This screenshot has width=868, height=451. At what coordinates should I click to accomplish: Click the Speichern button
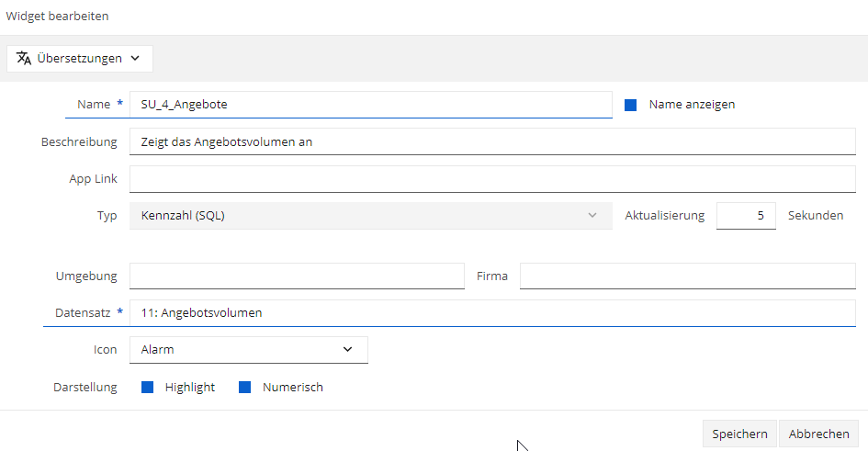pos(739,434)
